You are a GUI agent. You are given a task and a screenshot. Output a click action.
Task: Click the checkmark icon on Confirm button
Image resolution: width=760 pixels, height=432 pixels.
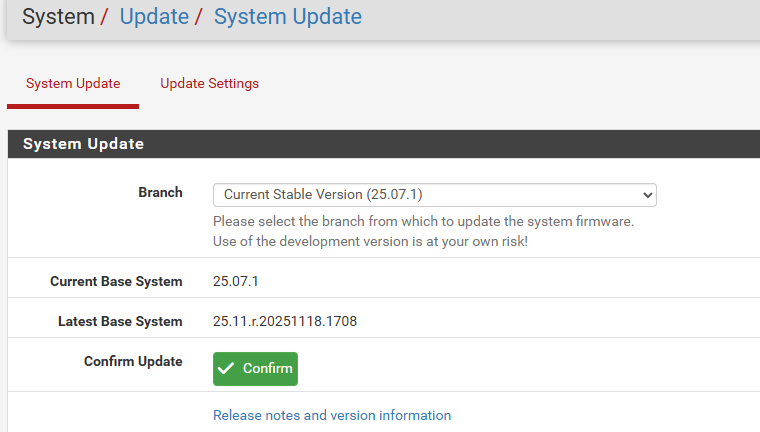226,369
